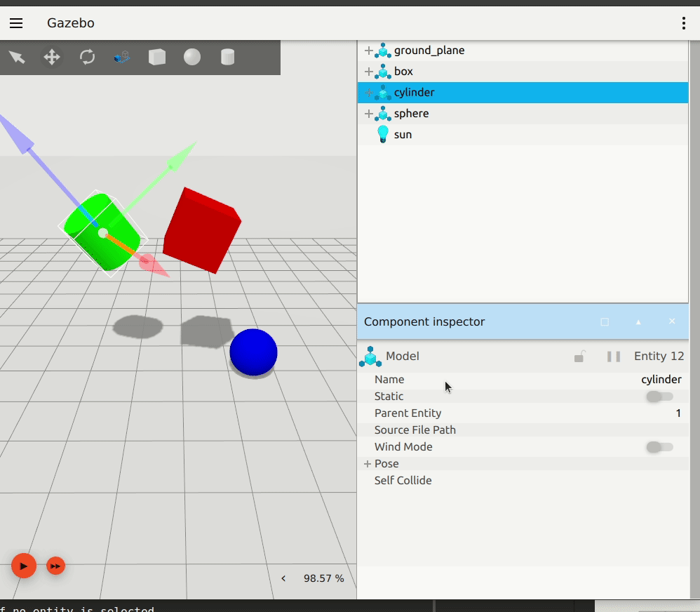Click the Model icon in inspector

coord(370,357)
